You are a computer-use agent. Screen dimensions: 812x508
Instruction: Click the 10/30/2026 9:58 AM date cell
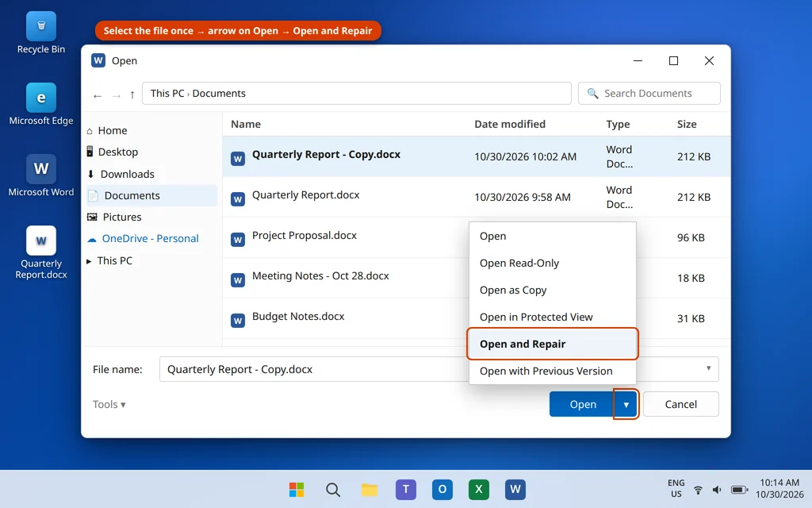tap(523, 197)
